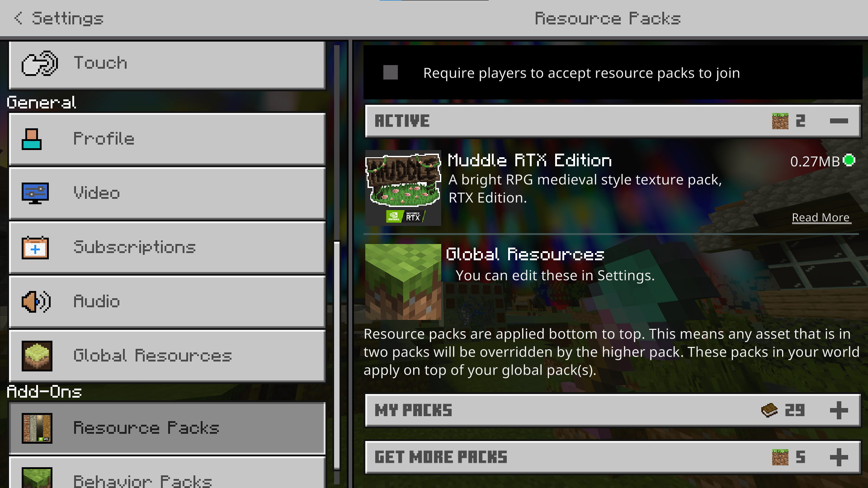Click the Global Resources grass block icon
Image resolution: width=868 pixels, height=488 pixels.
pos(37,356)
